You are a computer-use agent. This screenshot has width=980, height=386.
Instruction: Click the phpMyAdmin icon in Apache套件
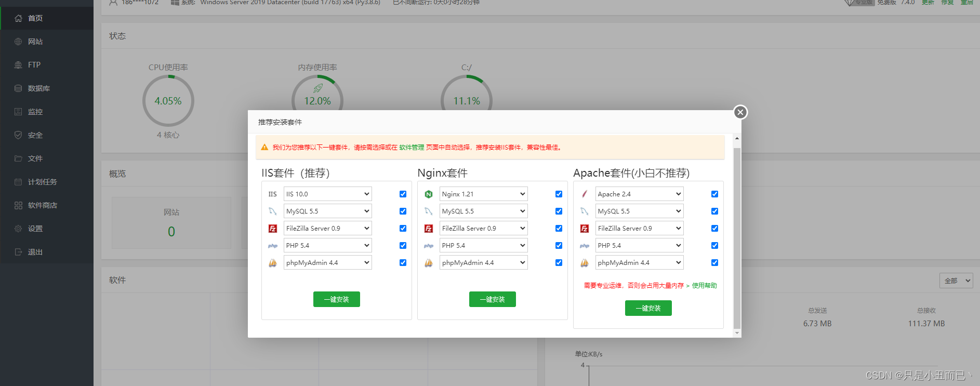(x=585, y=263)
